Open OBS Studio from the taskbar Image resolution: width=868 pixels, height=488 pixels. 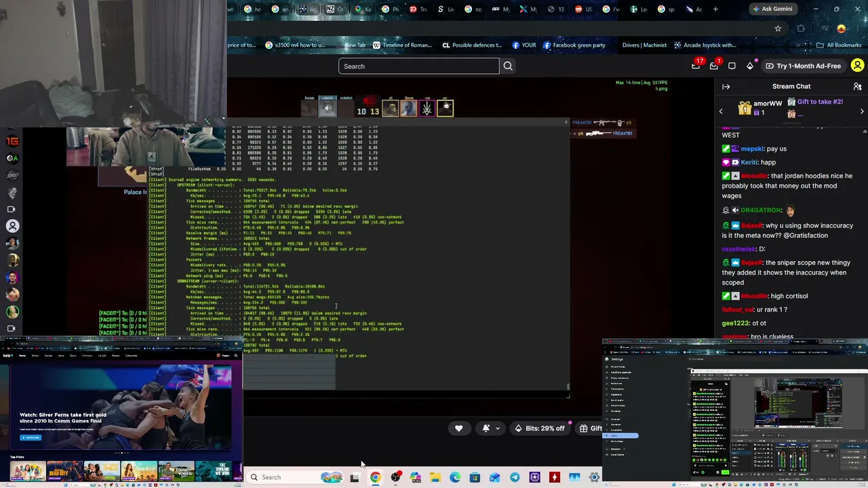[395, 477]
